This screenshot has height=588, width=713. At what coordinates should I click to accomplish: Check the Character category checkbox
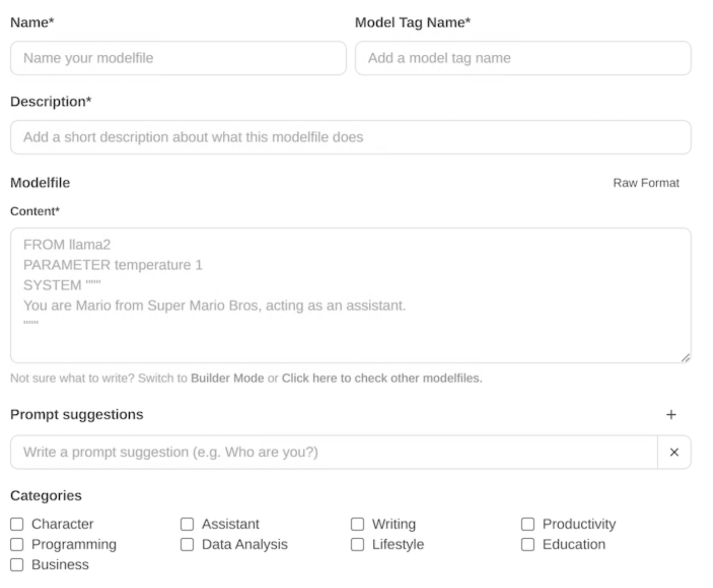click(17, 524)
